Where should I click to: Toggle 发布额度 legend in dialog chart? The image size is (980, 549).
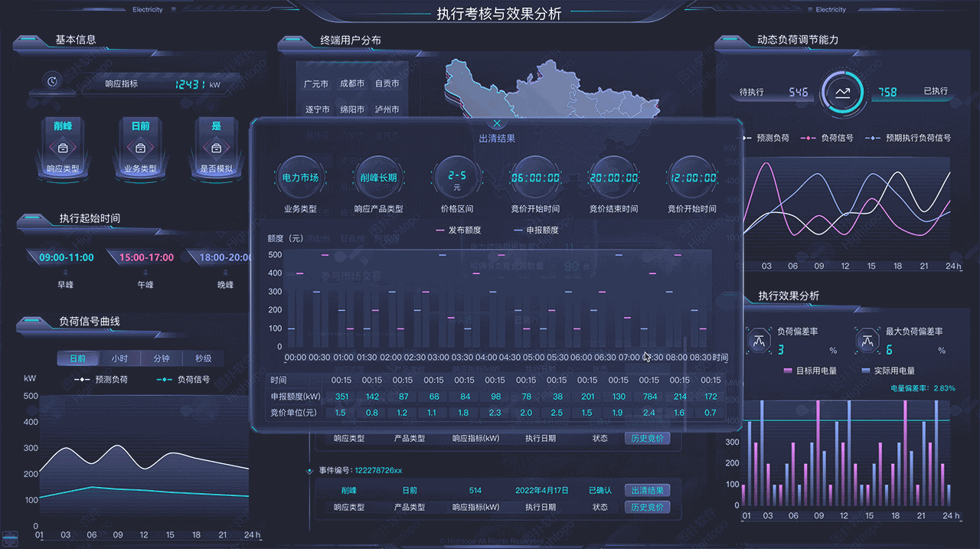tap(459, 230)
